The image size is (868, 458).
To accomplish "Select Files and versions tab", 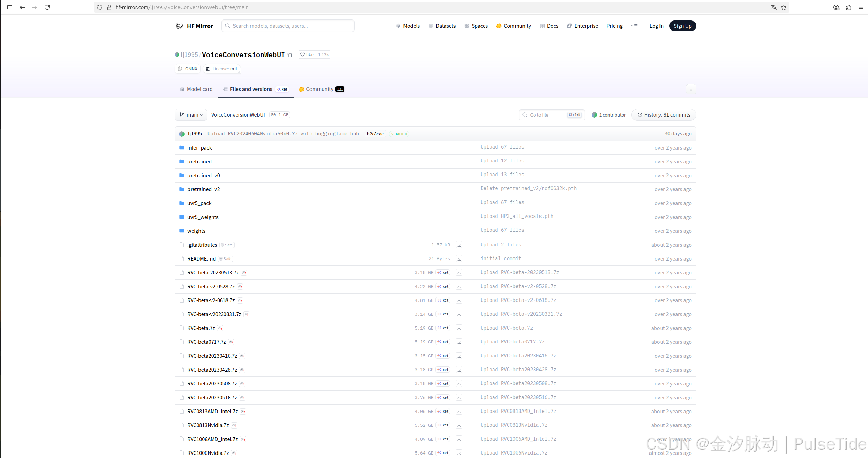I will click(256, 89).
